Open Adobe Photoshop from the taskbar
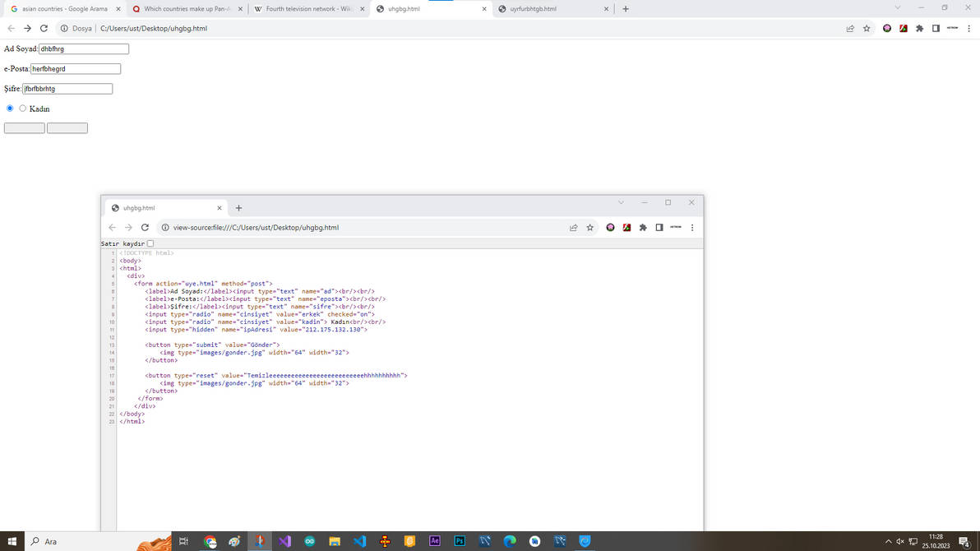The width and height of the screenshot is (980, 551). click(460, 541)
